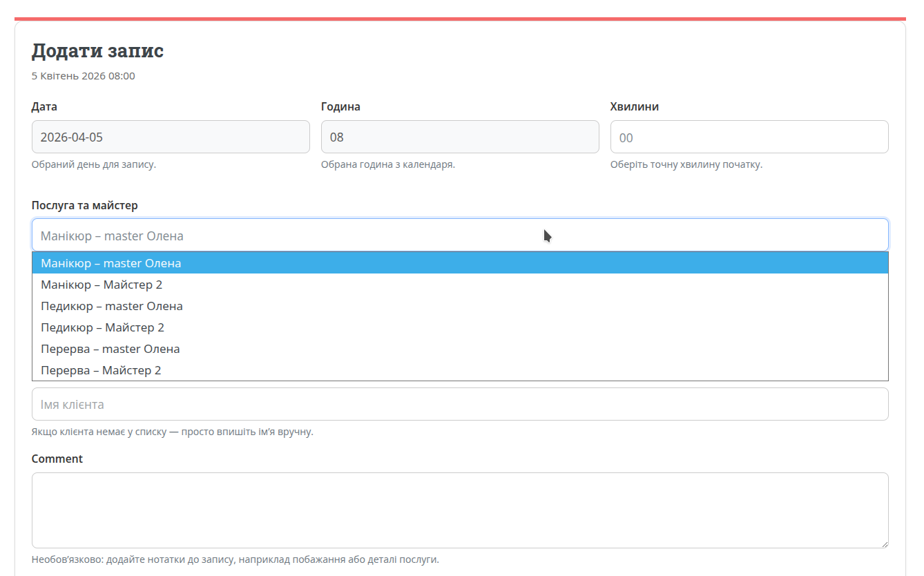Click the Година field showing 08

pos(460,137)
